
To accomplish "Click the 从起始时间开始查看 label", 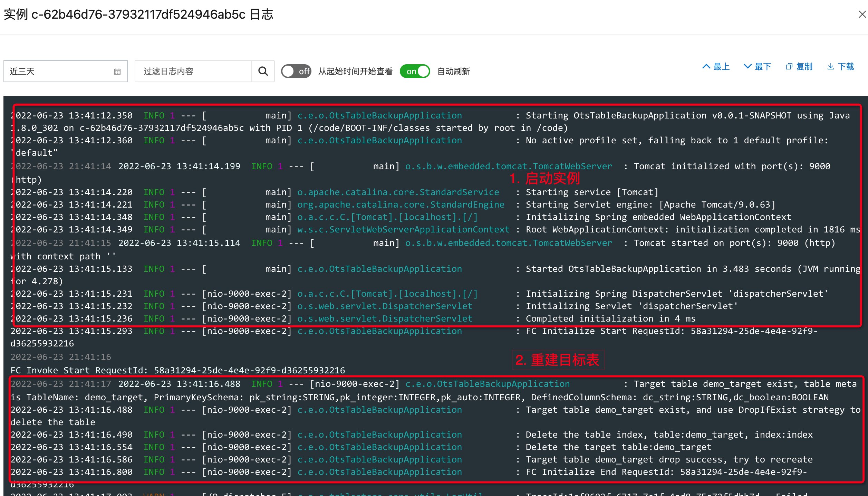I will (355, 71).
